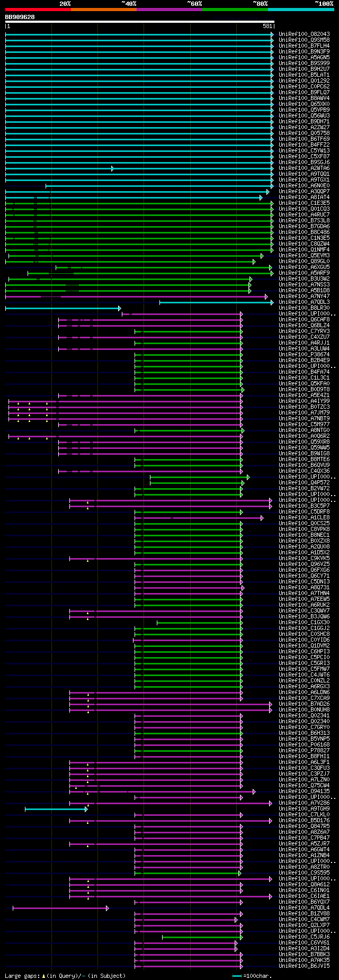Open hit UniRef100_B8AWV4
Viewport: 339px width, 980px height.
tap(304, 98)
